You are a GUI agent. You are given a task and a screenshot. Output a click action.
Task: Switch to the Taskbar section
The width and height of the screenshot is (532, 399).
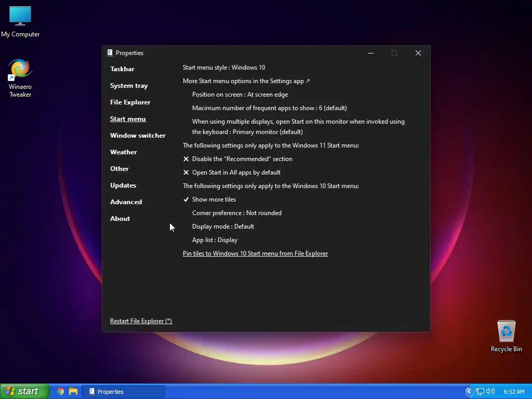122,69
